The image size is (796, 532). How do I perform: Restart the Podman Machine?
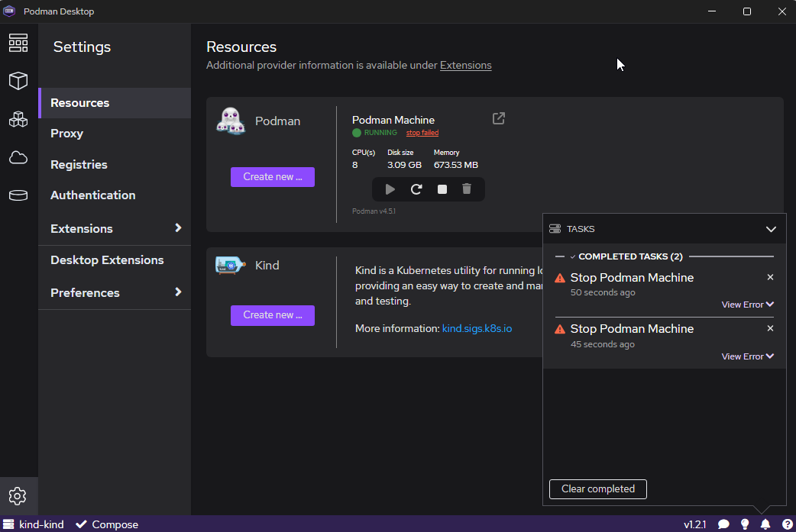pos(416,189)
